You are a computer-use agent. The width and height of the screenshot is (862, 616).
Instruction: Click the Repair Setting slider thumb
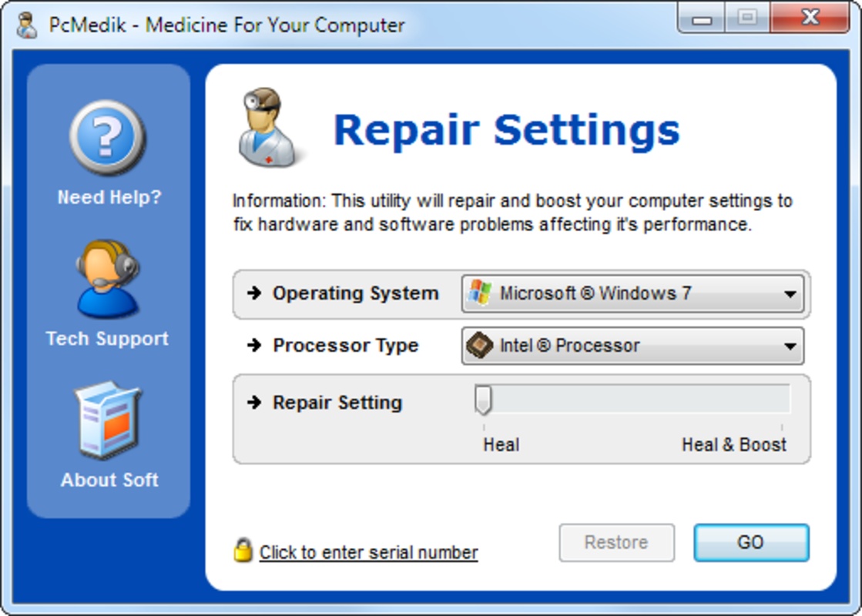[x=483, y=400]
